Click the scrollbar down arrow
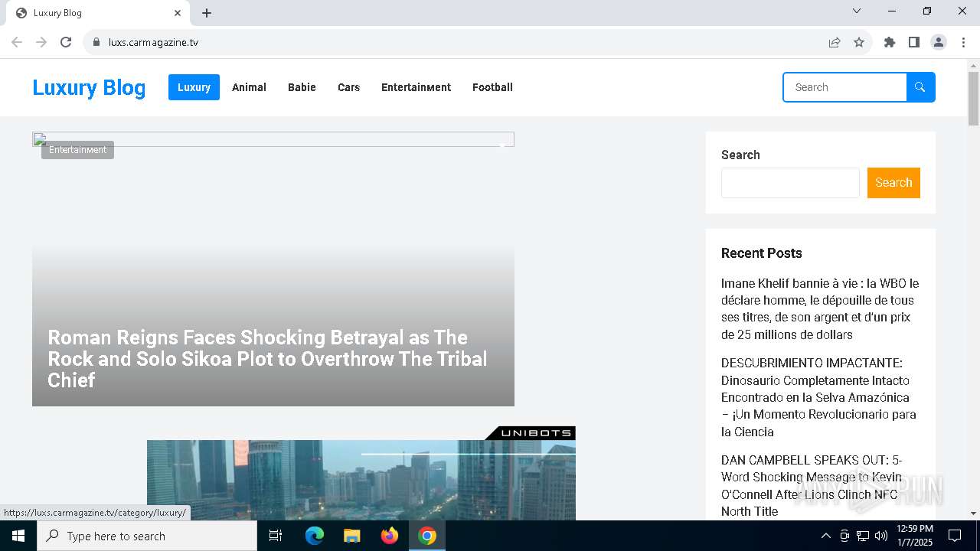Viewport: 980px width, 551px height. (973, 514)
